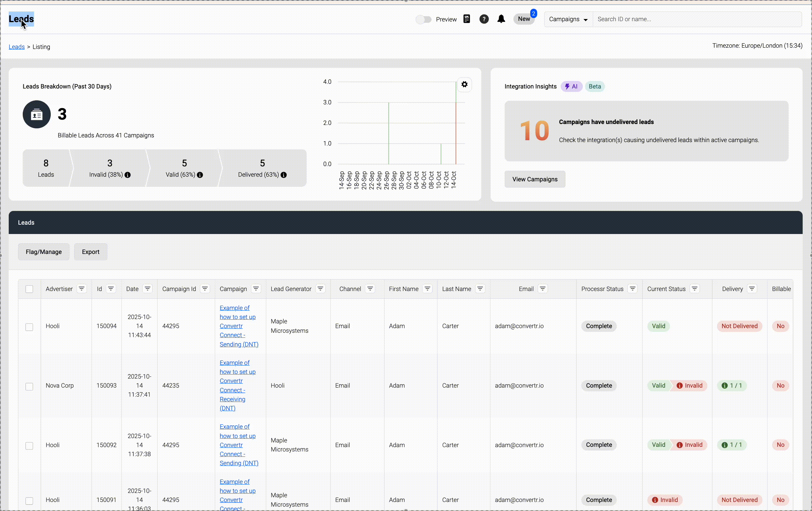Filter the Email column
The image size is (812, 511).
(543, 289)
